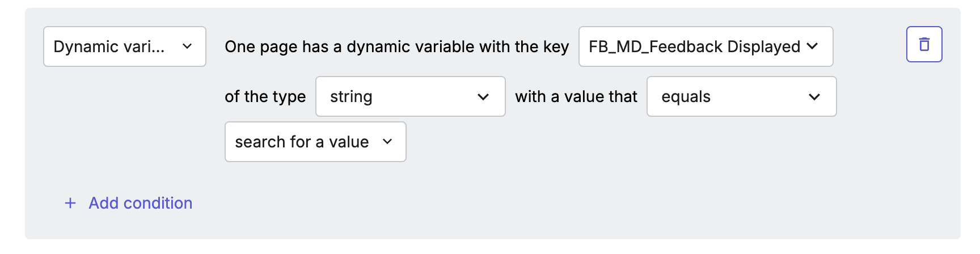This screenshot has height=254, width=980.
Task: Click the chevron in the Dynamic vari... selector
Action: [187, 46]
